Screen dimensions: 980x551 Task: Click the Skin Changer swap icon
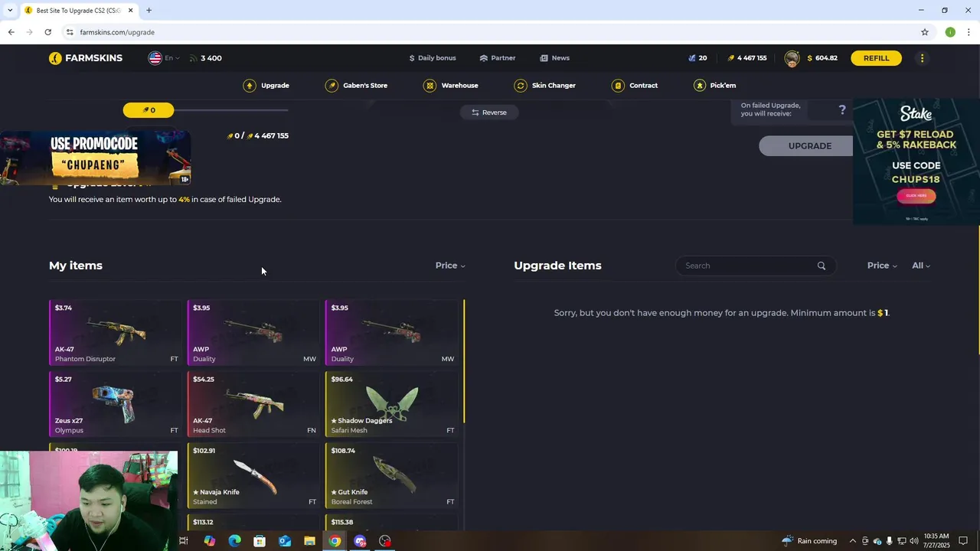coord(521,86)
